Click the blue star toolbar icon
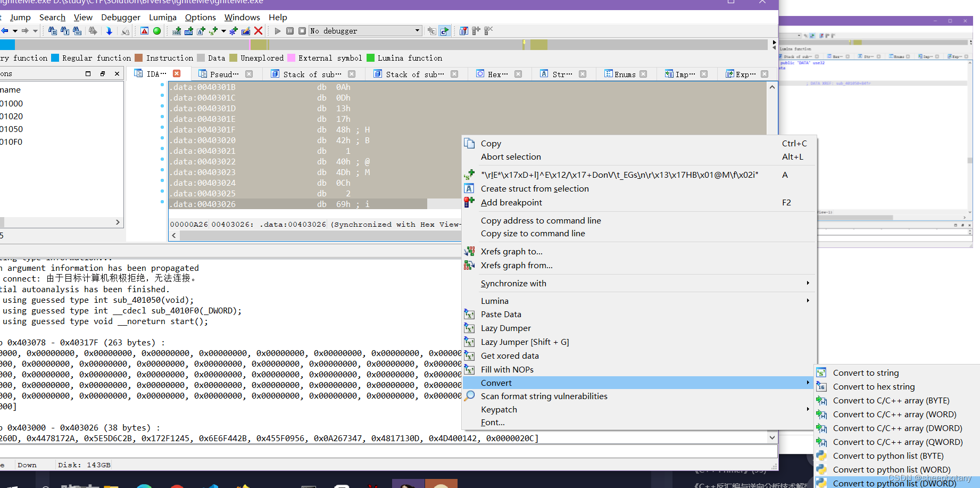 (234, 31)
